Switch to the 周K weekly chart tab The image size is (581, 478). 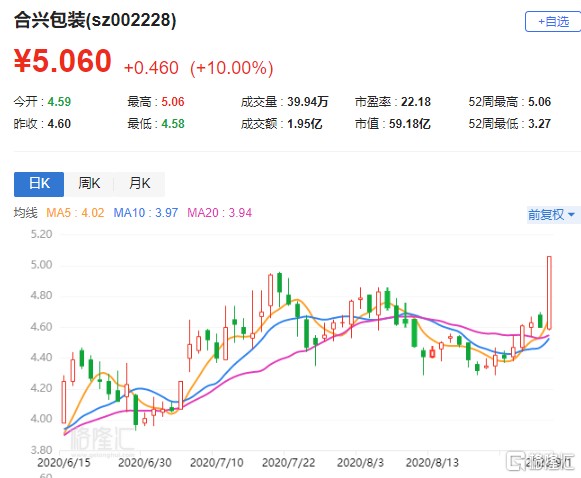89,184
